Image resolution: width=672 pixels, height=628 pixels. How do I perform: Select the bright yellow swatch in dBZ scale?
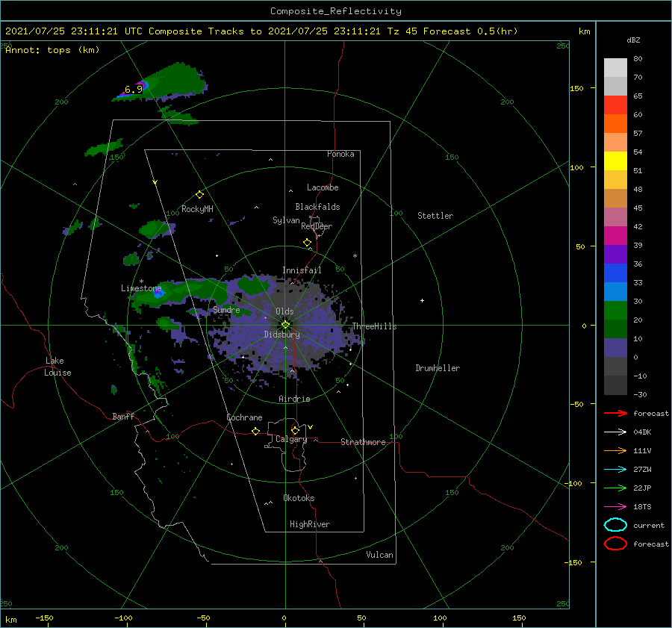point(615,161)
